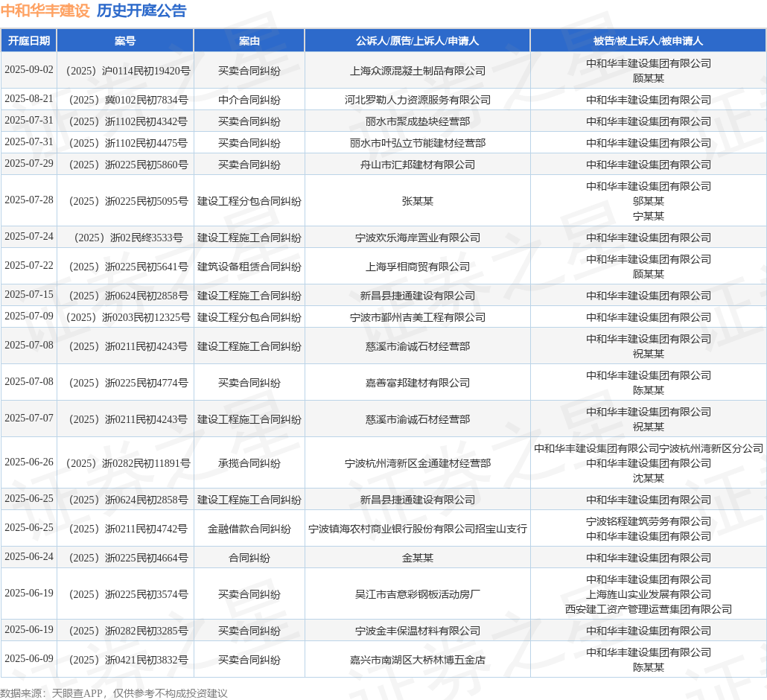
Task: Select the date 2025-09-02
Action: click(x=29, y=69)
